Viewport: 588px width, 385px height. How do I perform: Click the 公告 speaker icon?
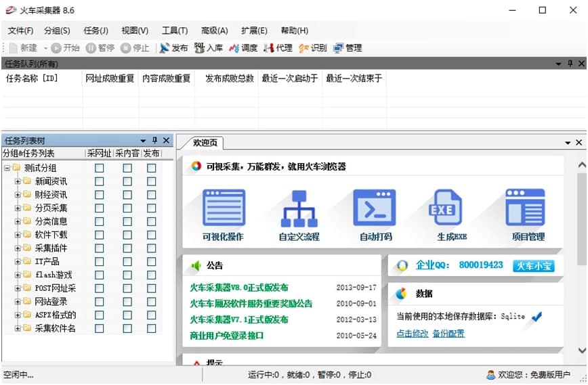click(196, 265)
